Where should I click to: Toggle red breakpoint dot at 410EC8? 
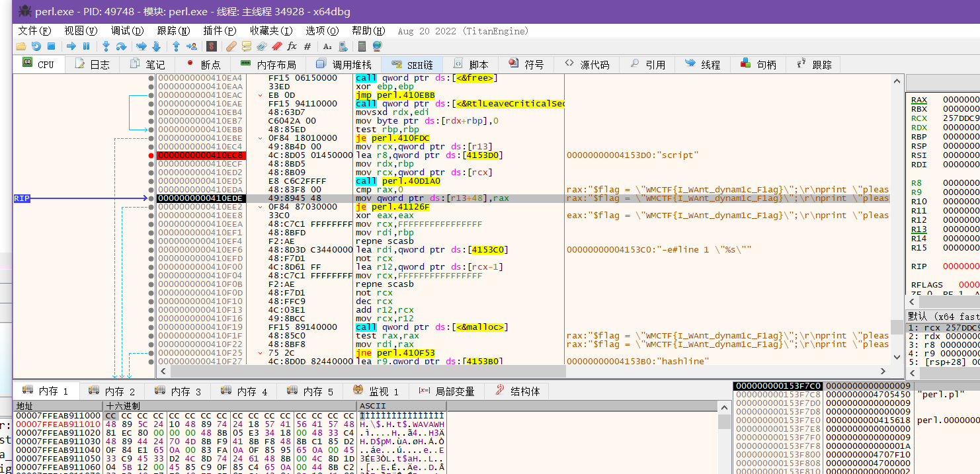tap(151, 155)
